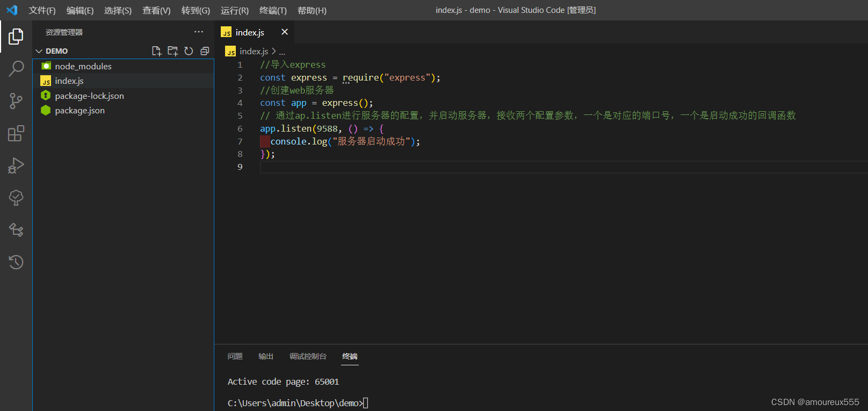Select node_modules folder in explorer
This screenshot has height=411, width=868.
pos(83,66)
